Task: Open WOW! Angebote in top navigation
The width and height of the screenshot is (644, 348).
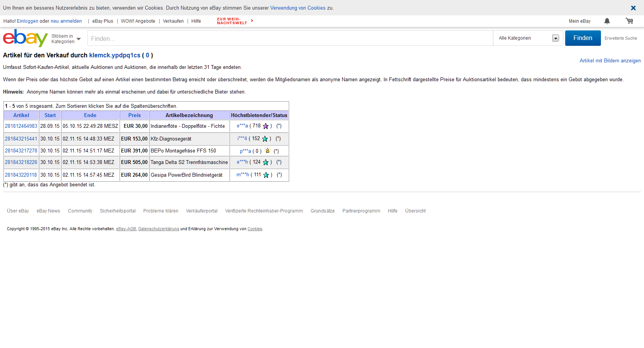Action: coord(138,21)
